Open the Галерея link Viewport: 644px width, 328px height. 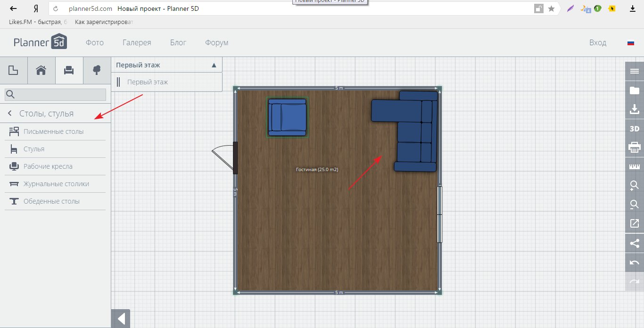(137, 42)
